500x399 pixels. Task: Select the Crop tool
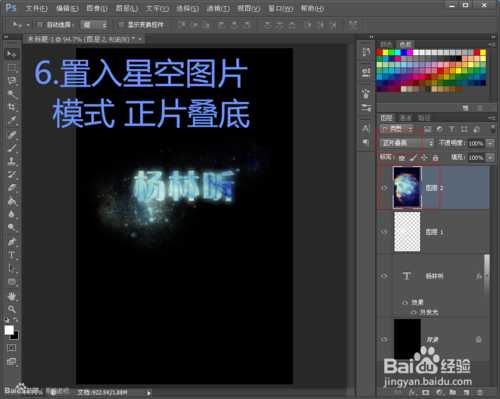point(12,107)
